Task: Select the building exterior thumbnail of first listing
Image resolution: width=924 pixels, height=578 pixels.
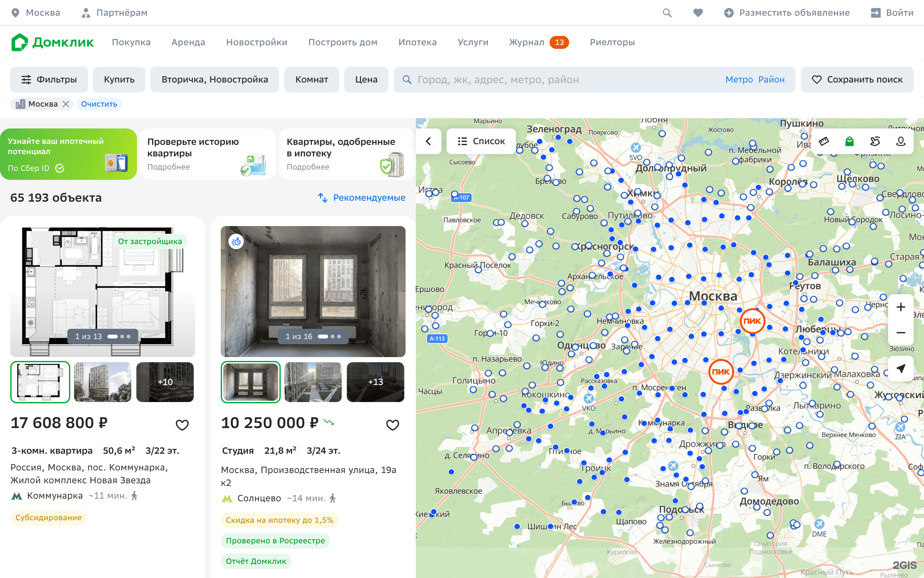Action: (102, 382)
